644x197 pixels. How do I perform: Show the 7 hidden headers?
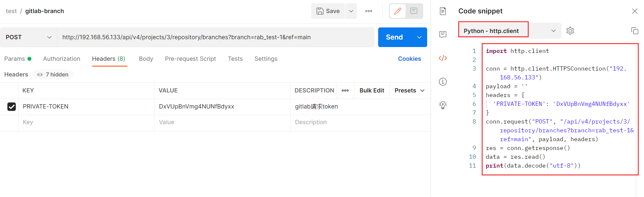click(53, 74)
